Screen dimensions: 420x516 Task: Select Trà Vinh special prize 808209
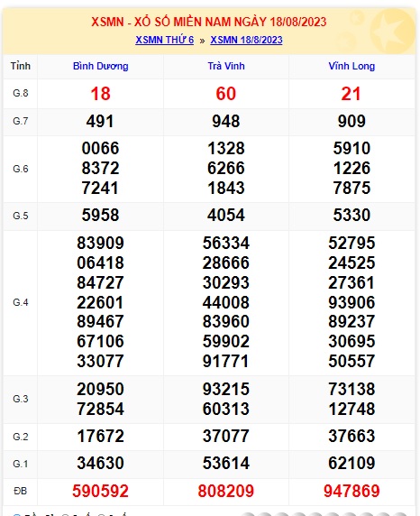click(226, 492)
